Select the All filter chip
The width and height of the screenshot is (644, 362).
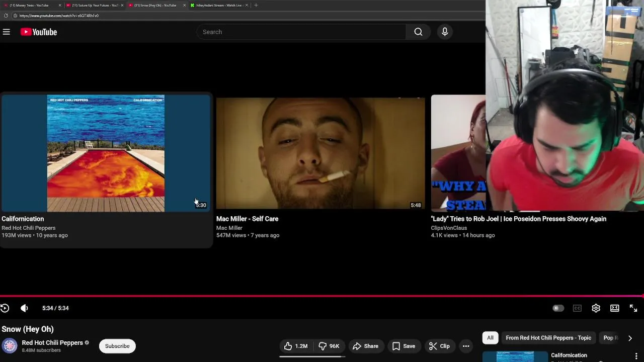[490, 338]
